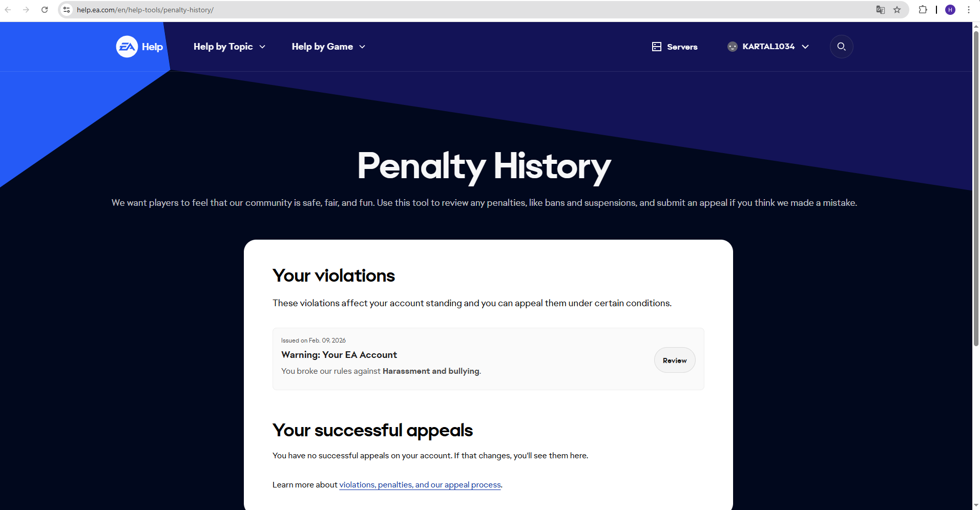Click the translate page icon
The width and height of the screenshot is (980, 510).
click(880, 10)
